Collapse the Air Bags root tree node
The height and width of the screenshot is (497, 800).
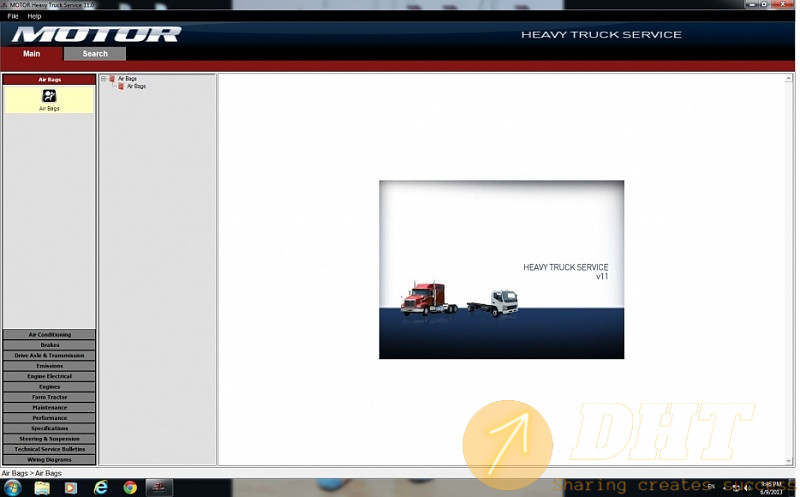pos(104,79)
